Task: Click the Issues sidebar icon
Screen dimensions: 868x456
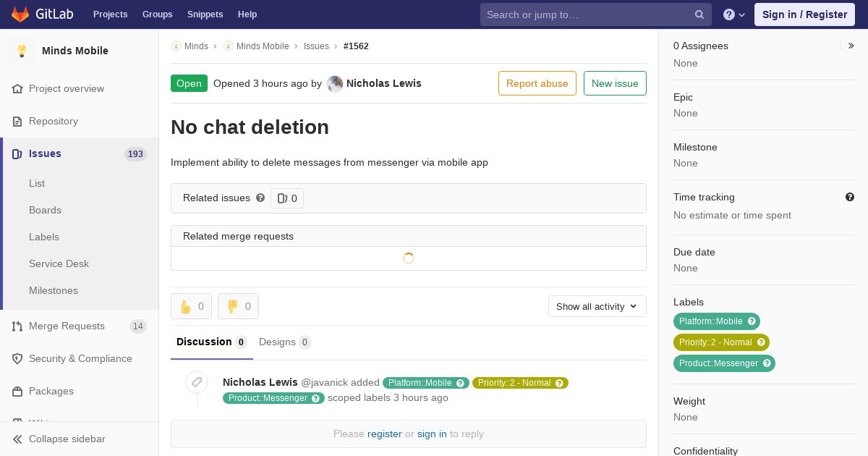Action: point(17,153)
